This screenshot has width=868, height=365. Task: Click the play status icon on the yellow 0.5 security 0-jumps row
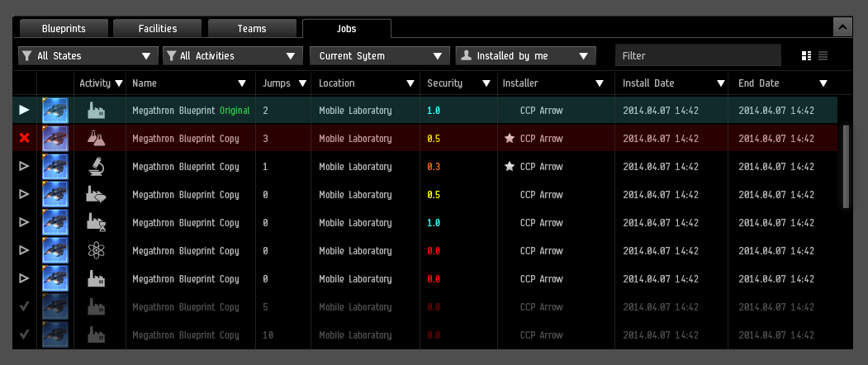tap(24, 194)
